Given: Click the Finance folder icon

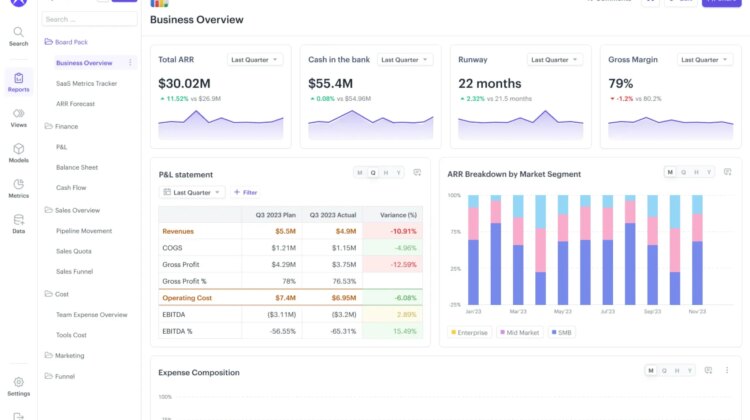Looking at the screenshot, I should coord(48,126).
